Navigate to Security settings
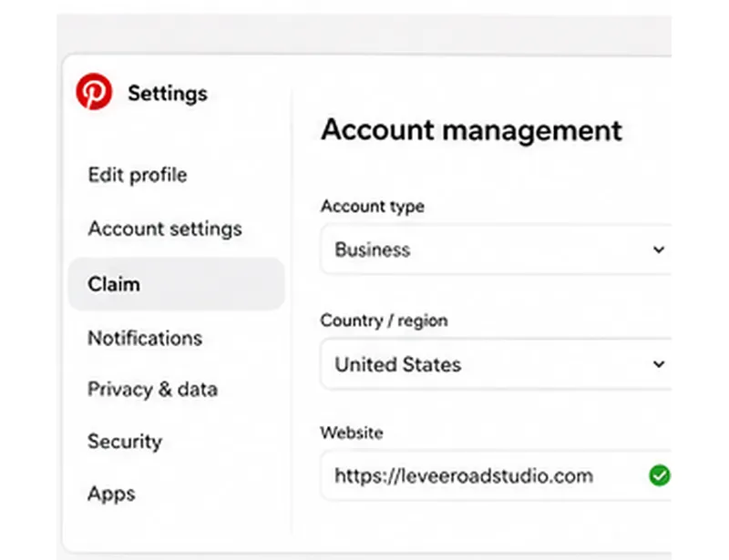 125,441
